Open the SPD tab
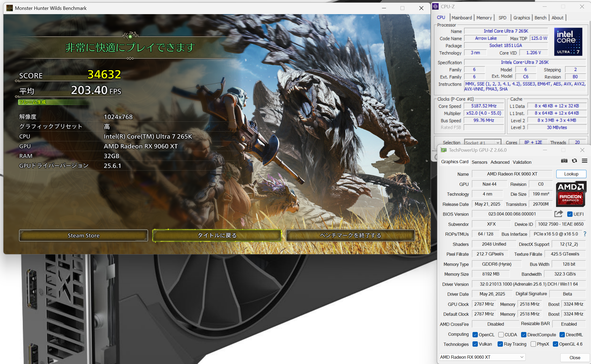 coord(502,18)
